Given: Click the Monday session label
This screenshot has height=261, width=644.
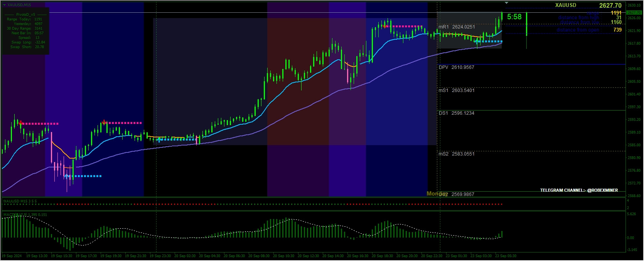Looking at the screenshot, I should coord(437,194).
